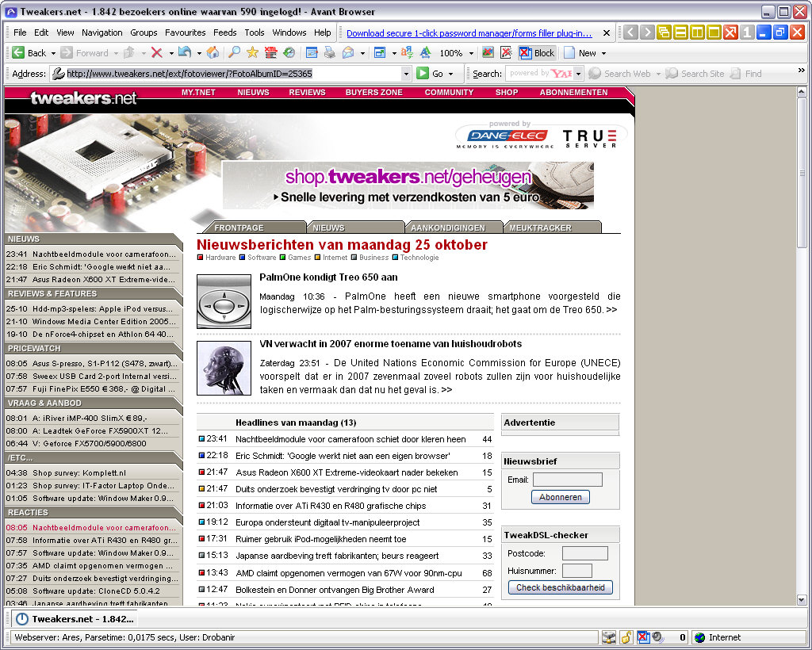Open the BUYERS ZONE navigation link

pyautogui.click(x=374, y=92)
